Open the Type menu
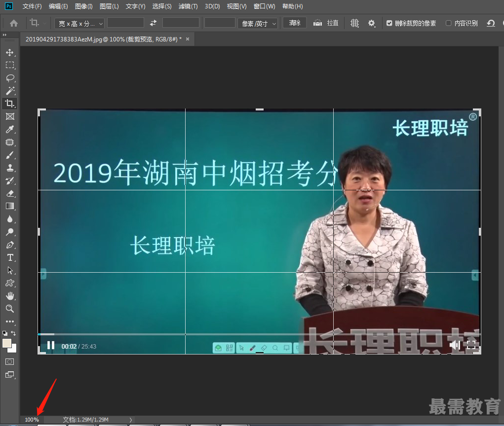This screenshot has width=504, height=426. click(x=135, y=6)
